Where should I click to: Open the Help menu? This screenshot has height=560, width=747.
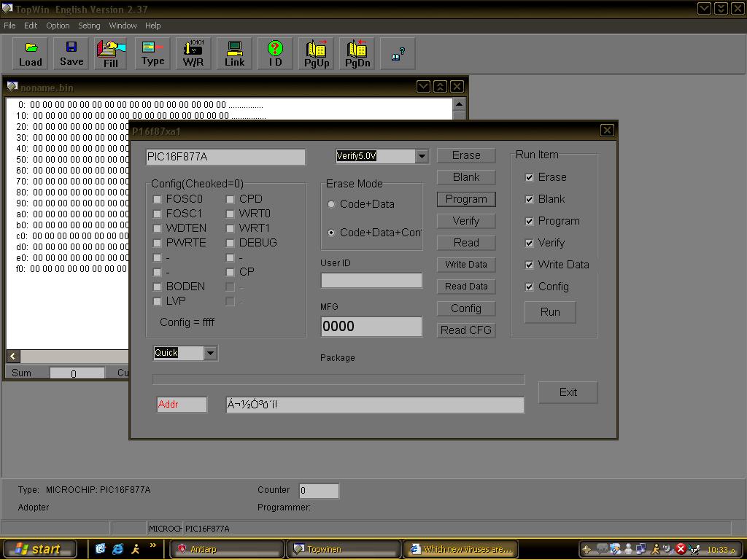(153, 26)
